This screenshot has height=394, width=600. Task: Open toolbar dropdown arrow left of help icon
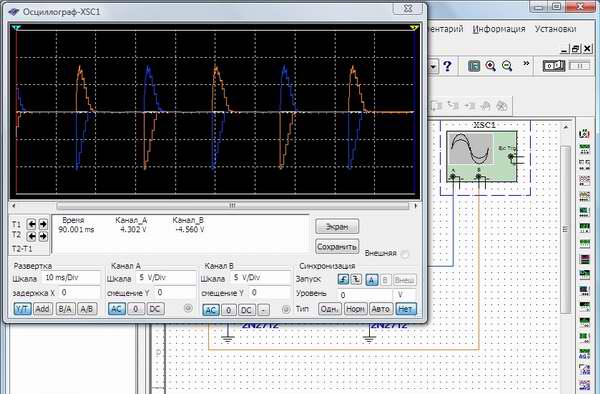pyautogui.click(x=433, y=67)
